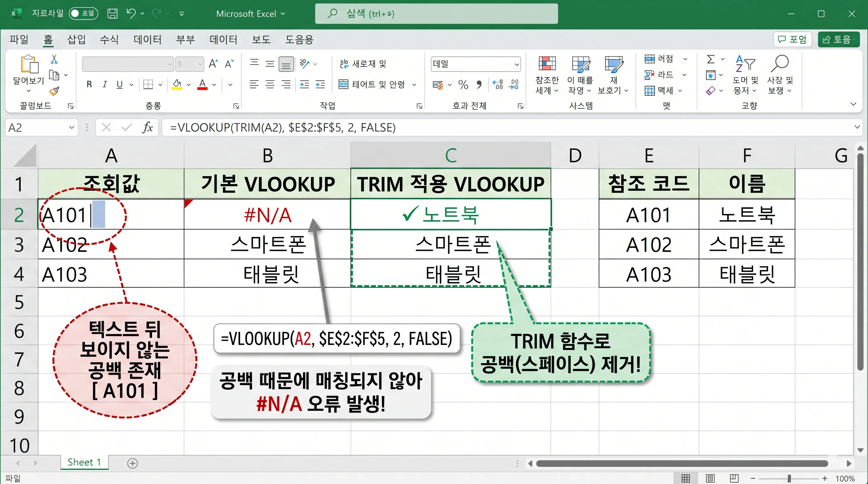Click the Copy icon

54,75
